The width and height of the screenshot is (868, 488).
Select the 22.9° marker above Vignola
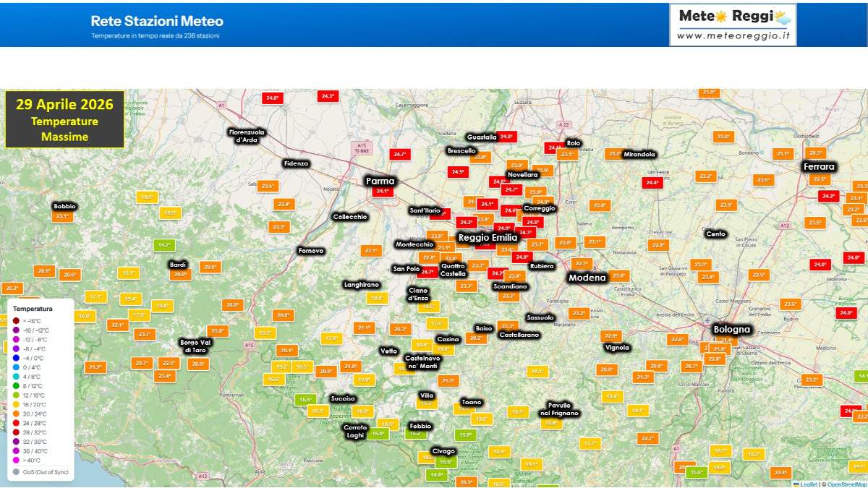tap(611, 335)
